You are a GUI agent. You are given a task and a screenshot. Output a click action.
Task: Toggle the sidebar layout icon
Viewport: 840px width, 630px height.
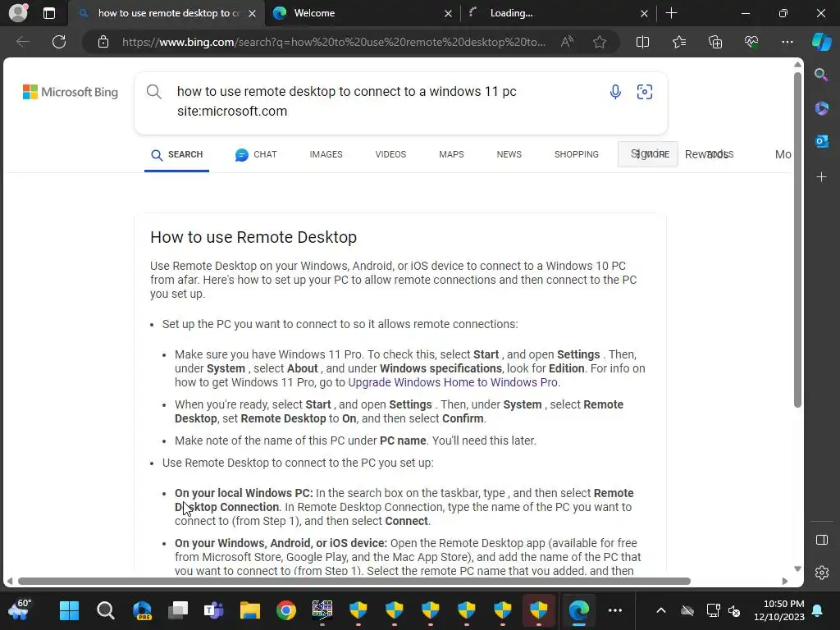[x=821, y=540]
